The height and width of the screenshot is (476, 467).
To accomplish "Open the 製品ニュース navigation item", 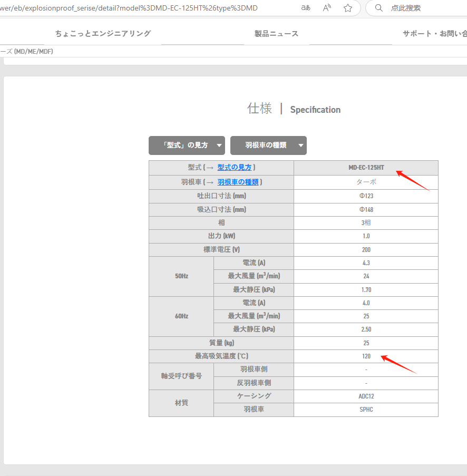I will pos(276,33).
